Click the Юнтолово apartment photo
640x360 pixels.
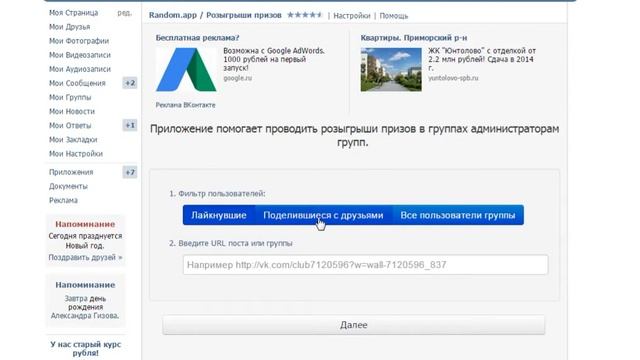click(391, 69)
